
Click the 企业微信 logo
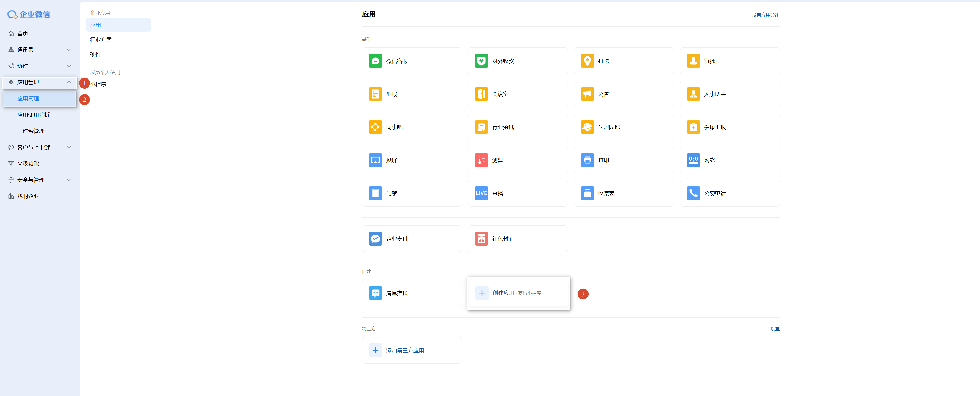(x=29, y=14)
